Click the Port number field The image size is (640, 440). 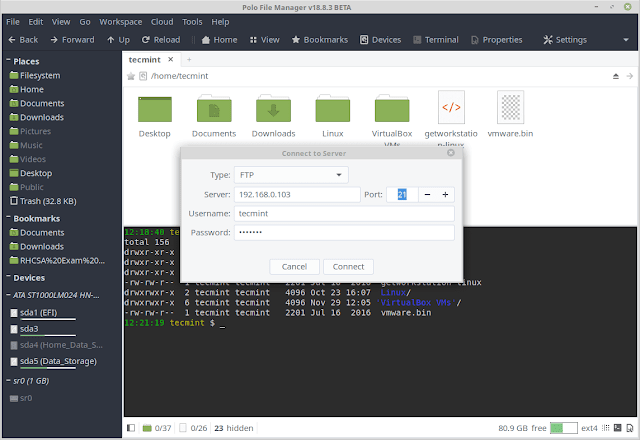pos(402,195)
